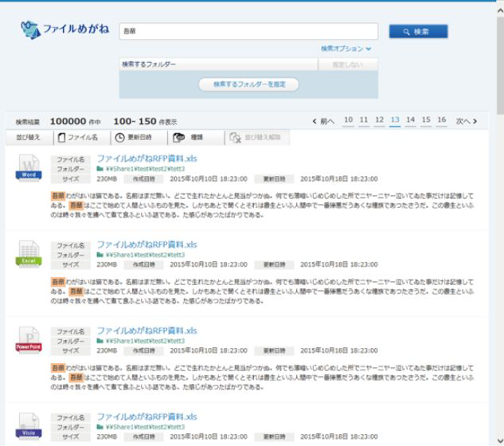
Task: Open file title link in Excel result
Action: tap(147, 245)
